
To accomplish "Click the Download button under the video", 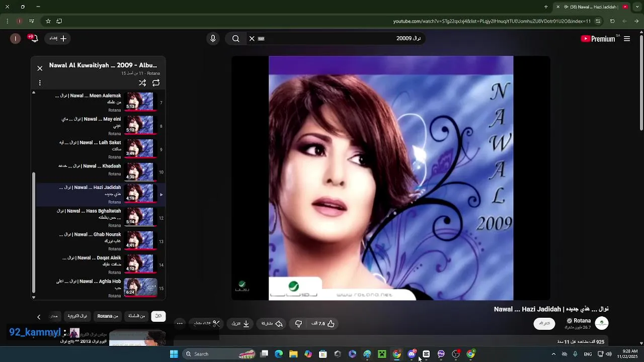I will (240, 323).
